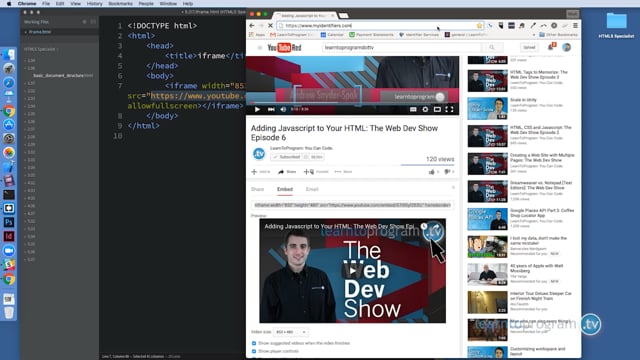Open YouTube notifications bell
Screen dimensions: 640x360
[551, 47]
